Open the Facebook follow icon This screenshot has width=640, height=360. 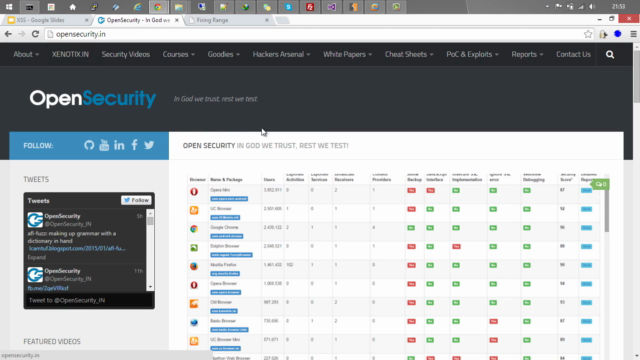[134, 144]
